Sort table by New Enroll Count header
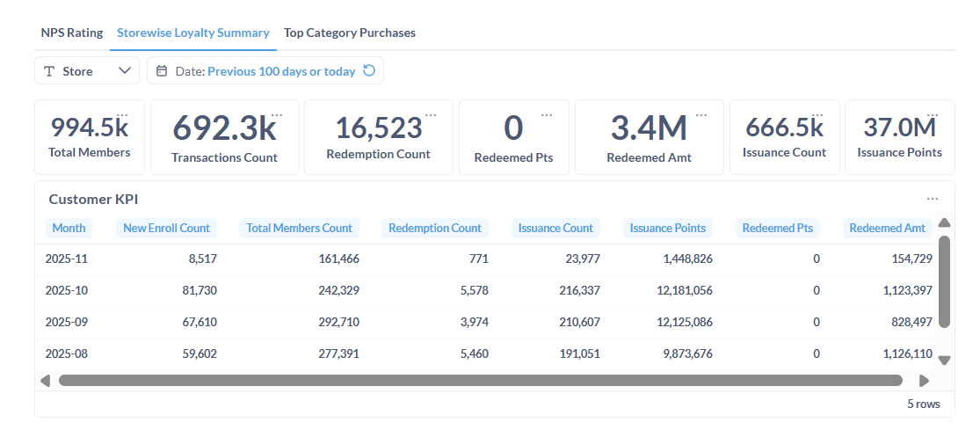Screen dimensions: 980x430 pyautogui.click(x=166, y=228)
